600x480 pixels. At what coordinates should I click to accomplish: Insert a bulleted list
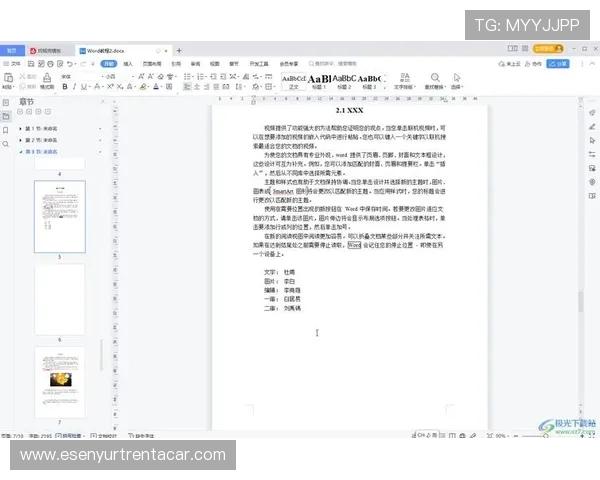(x=187, y=77)
